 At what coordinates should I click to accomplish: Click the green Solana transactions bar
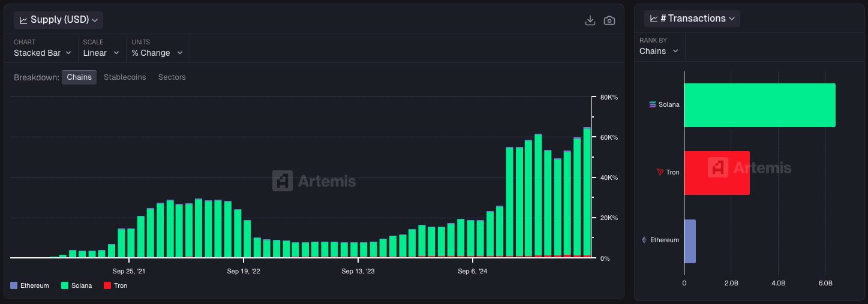click(x=759, y=105)
